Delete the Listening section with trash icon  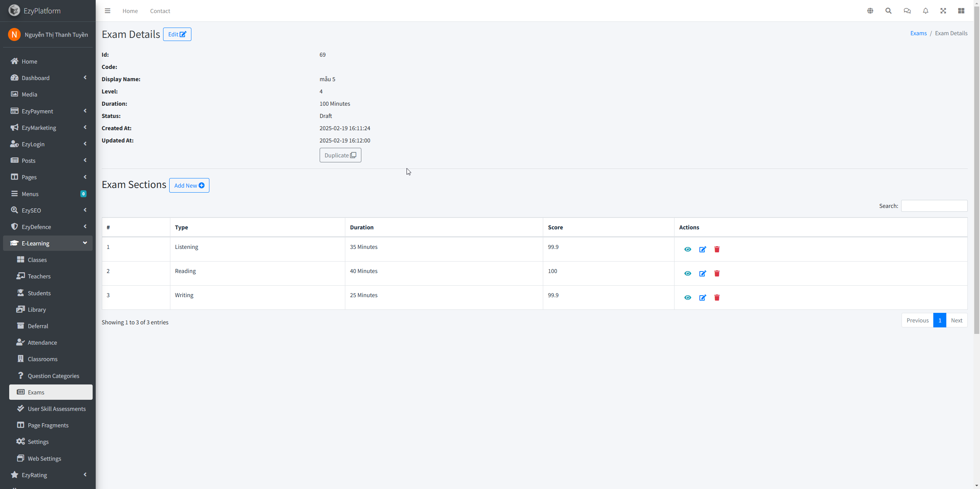pos(717,249)
